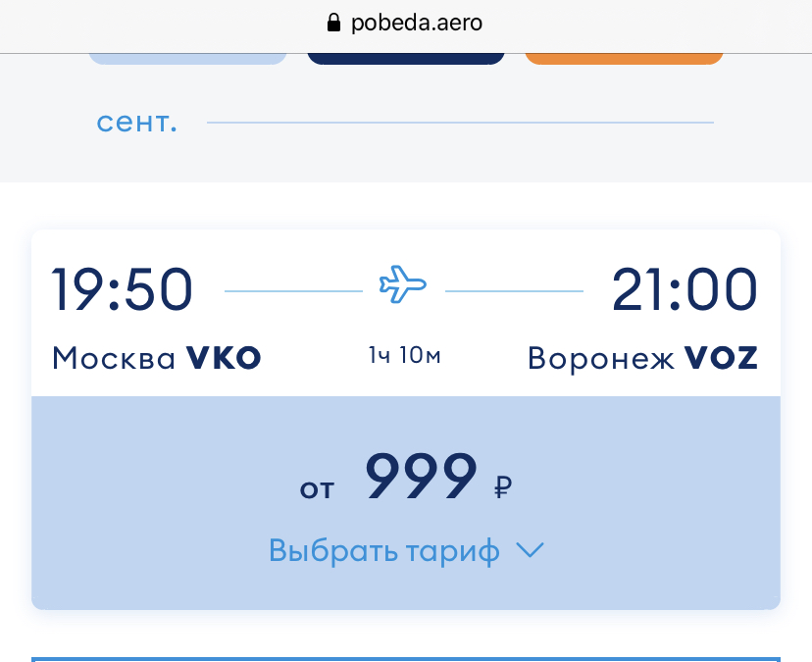
Task: Click the 999 price amount
Action: pos(421,476)
